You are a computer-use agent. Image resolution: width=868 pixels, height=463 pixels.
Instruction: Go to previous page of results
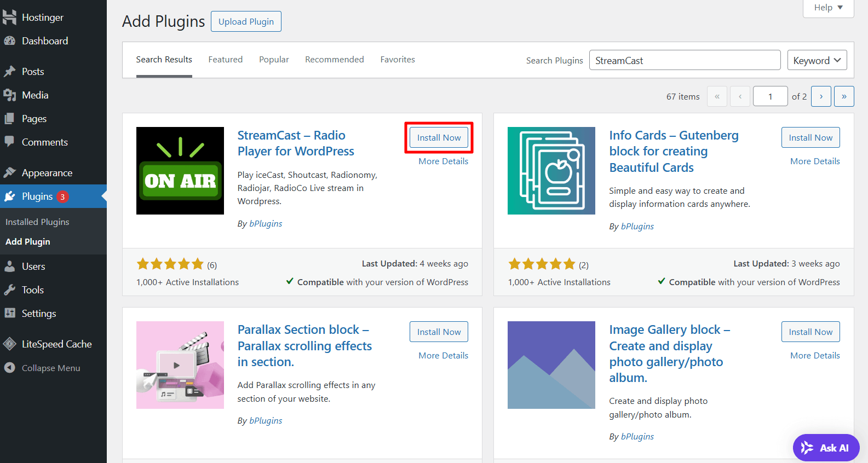[x=740, y=96]
